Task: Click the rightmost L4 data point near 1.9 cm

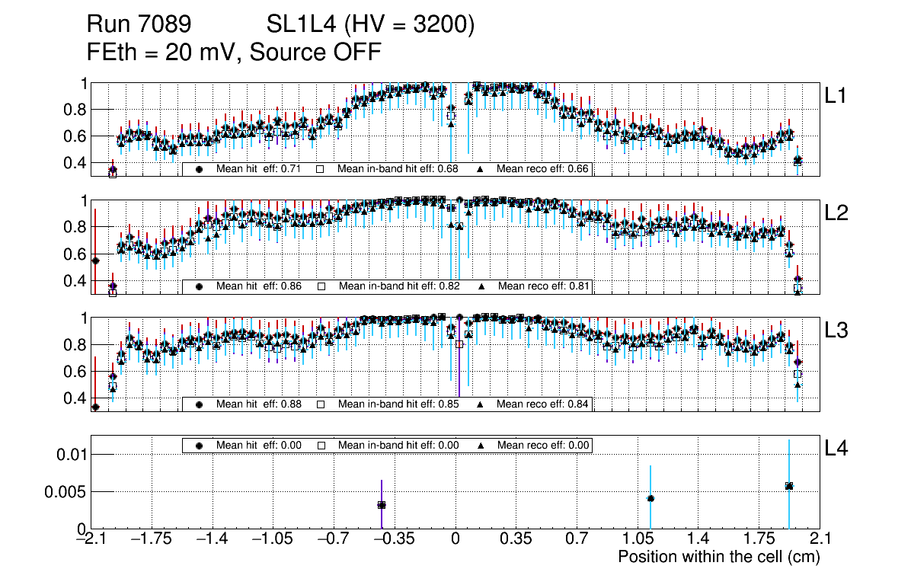Action: (x=789, y=486)
